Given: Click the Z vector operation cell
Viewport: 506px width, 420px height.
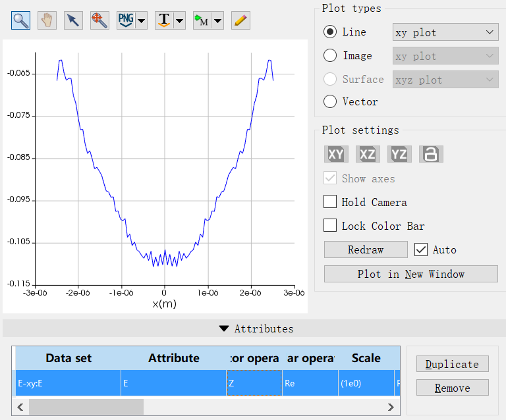Looking at the screenshot, I should (x=254, y=383).
